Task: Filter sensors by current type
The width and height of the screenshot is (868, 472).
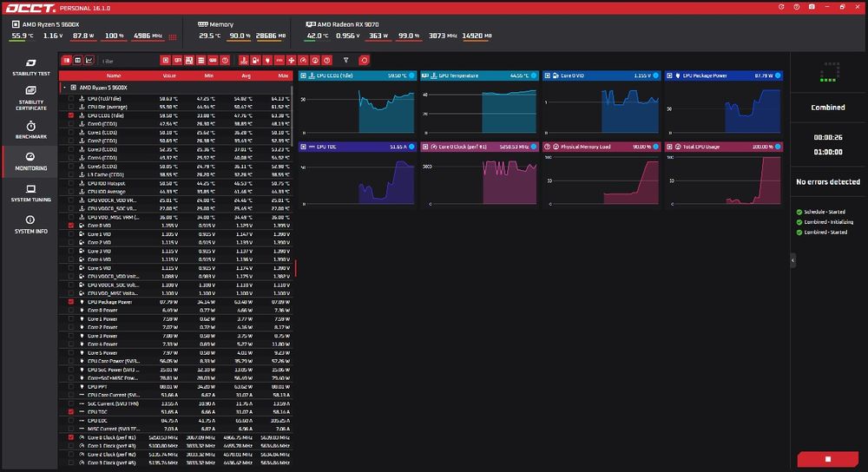Action: point(279,61)
